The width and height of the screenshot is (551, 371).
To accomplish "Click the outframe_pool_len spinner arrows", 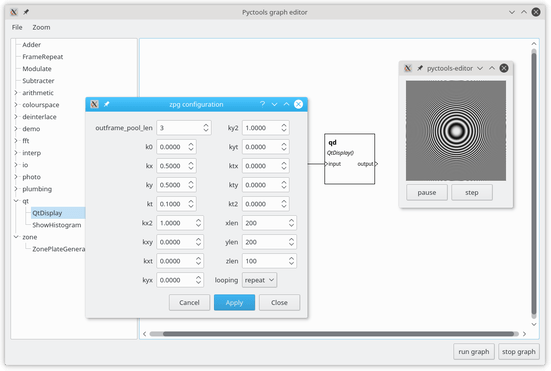I will tap(206, 128).
